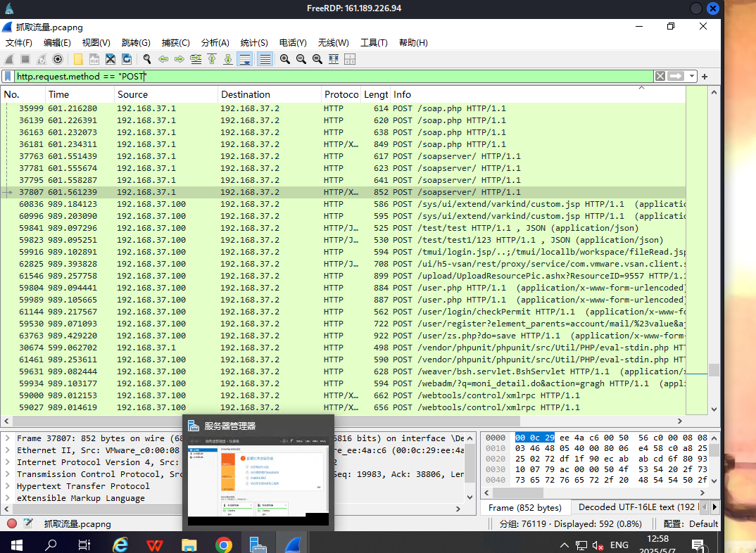Open display filter history dropdown
This screenshot has width=756, height=553.
[x=692, y=76]
